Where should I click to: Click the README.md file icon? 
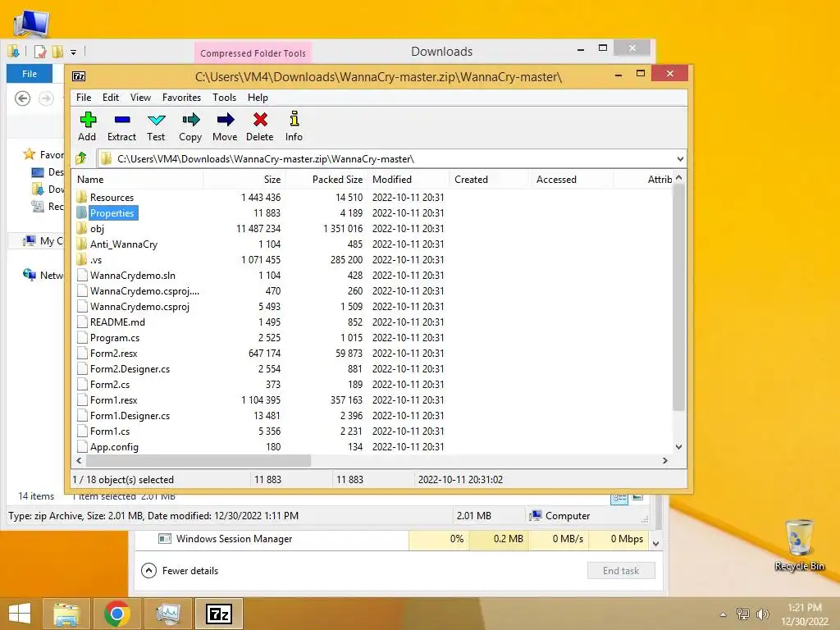click(82, 322)
